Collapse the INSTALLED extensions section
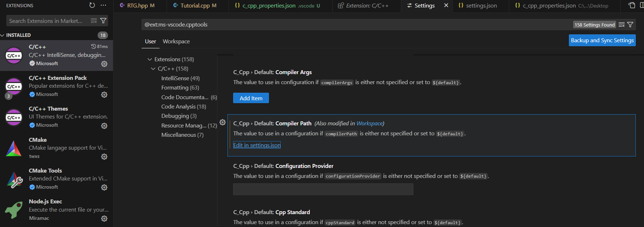 point(3,35)
